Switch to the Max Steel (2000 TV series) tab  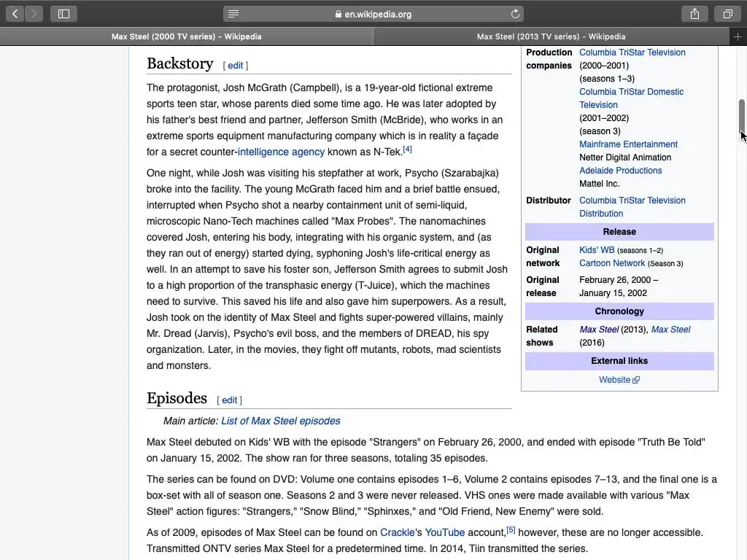(x=186, y=36)
